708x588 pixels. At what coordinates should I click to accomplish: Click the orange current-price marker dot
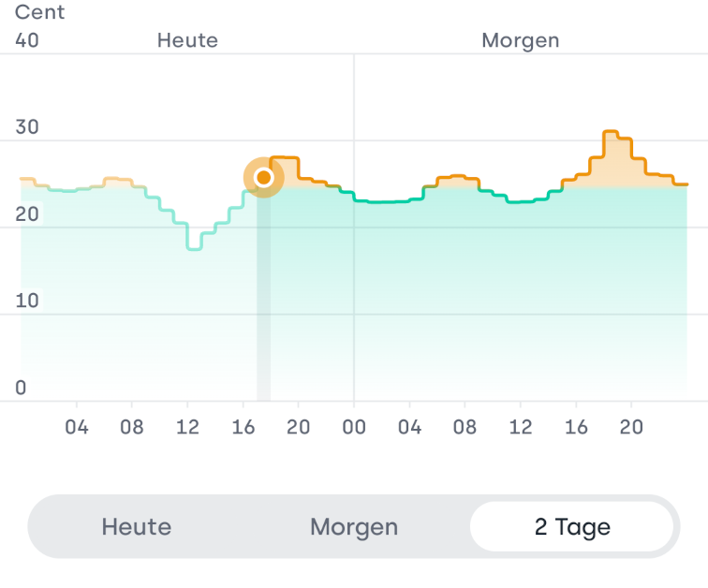click(x=264, y=178)
